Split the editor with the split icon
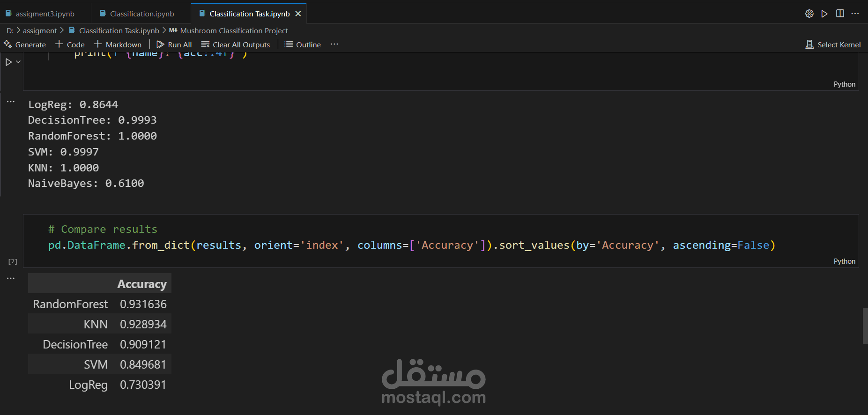868x415 pixels. (x=840, y=14)
